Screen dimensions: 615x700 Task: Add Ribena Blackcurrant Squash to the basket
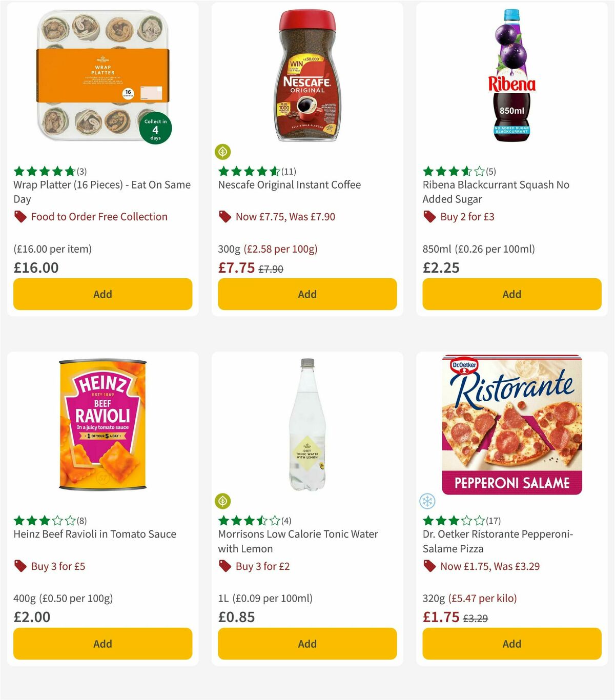(x=511, y=294)
